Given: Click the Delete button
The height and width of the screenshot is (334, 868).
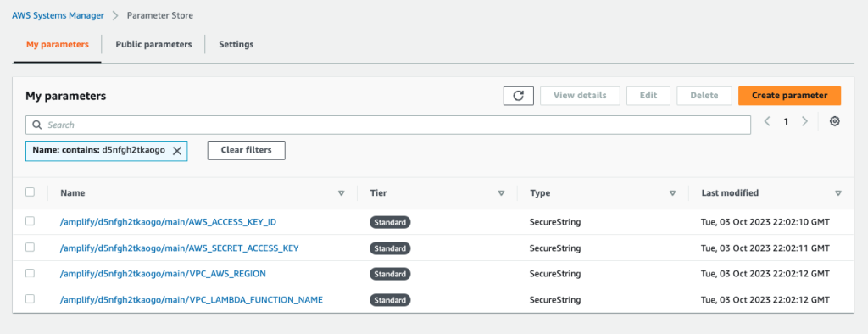Looking at the screenshot, I should click(704, 95).
